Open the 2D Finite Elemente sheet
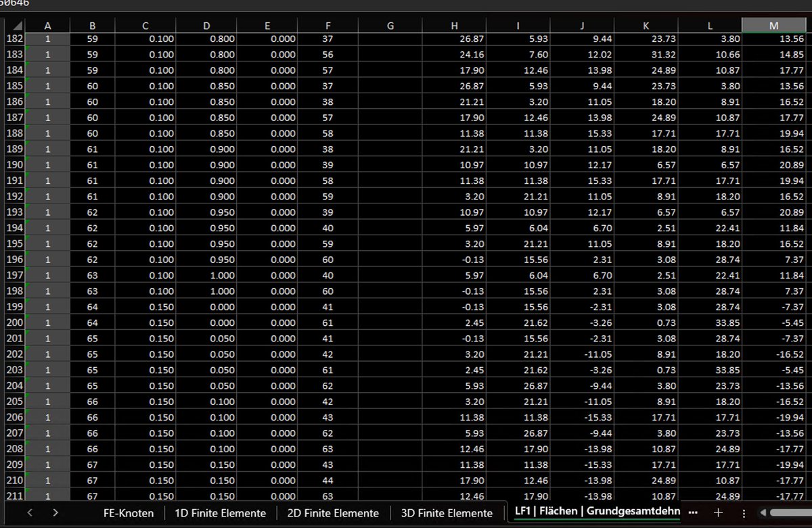This screenshot has width=812, height=528. [332, 513]
